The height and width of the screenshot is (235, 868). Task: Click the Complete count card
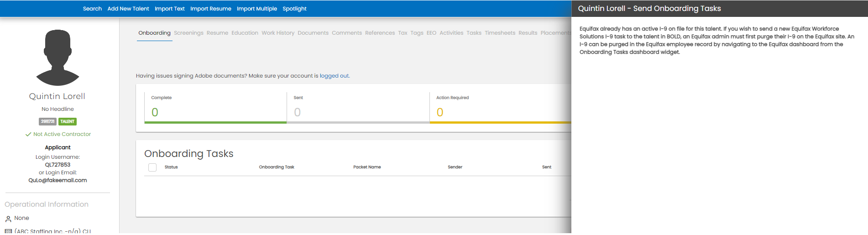(215, 108)
